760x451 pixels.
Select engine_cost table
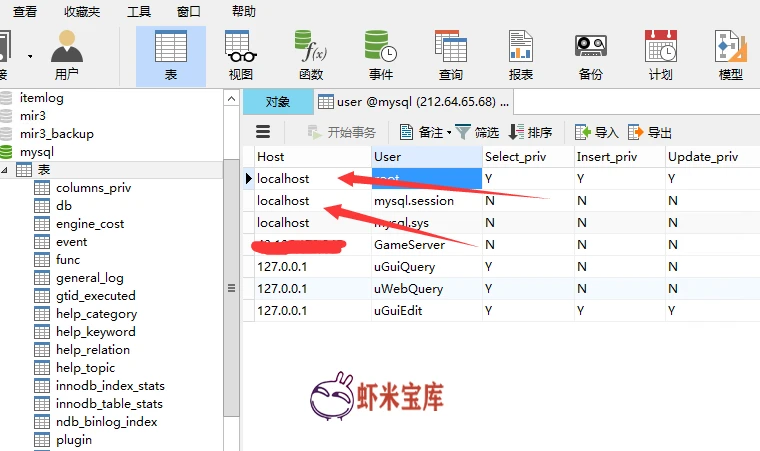(90, 224)
